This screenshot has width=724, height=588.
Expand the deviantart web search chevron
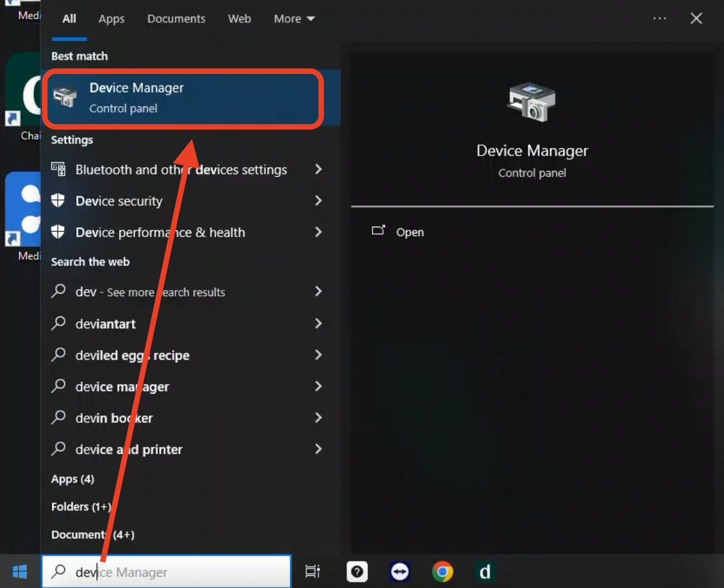point(318,323)
